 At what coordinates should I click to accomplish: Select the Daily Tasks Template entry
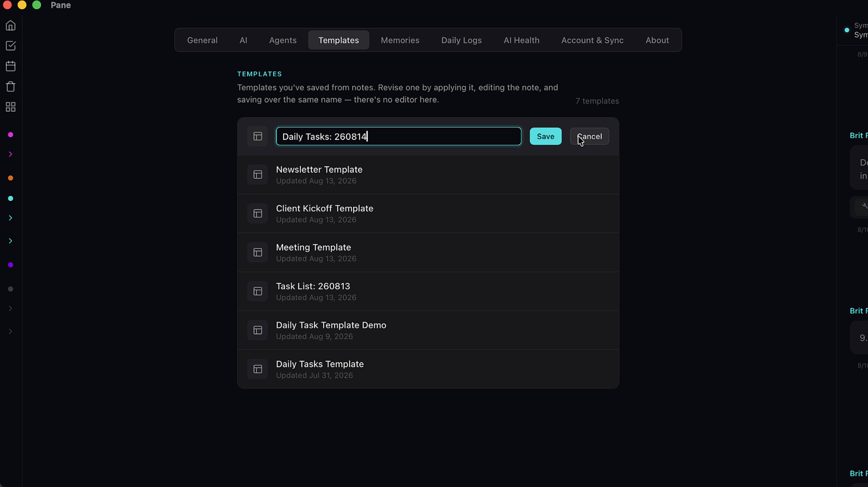428,369
